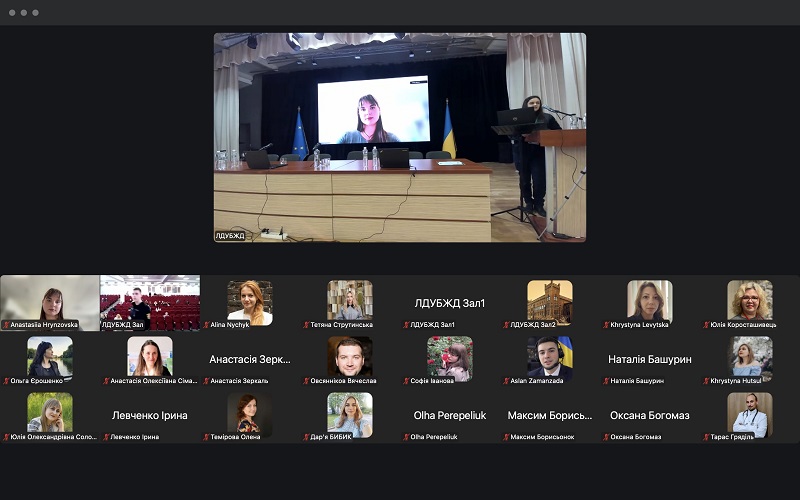The height and width of the screenshot is (500, 800).
Task: Click ЛДУБЖД Зал2 building avatar tile
Action: point(550,300)
